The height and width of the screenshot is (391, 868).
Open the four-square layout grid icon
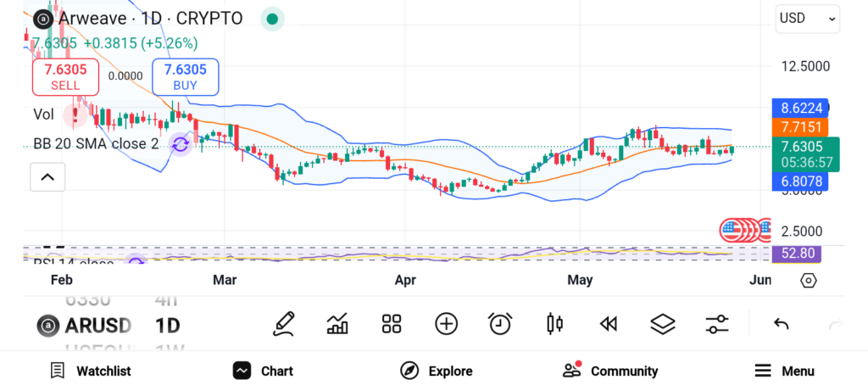pos(392,324)
